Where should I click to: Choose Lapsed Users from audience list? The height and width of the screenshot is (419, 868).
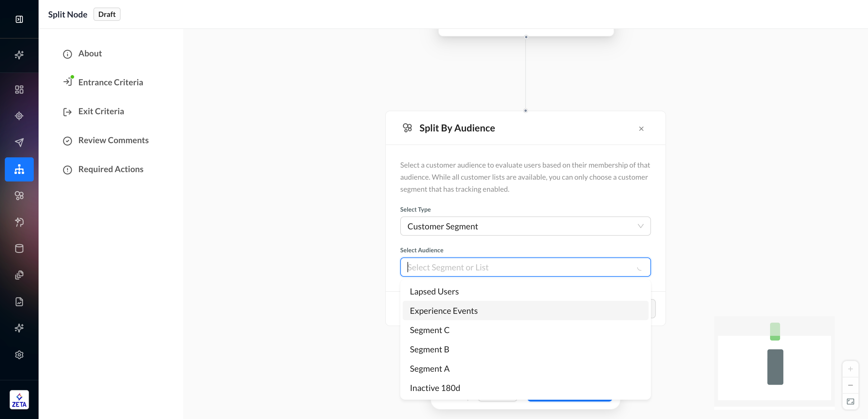point(434,291)
